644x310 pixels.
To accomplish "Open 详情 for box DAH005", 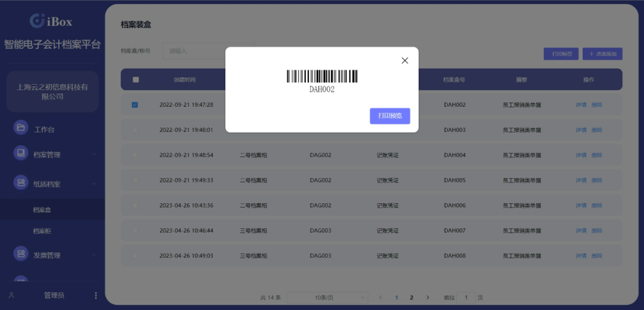I will [x=581, y=180].
